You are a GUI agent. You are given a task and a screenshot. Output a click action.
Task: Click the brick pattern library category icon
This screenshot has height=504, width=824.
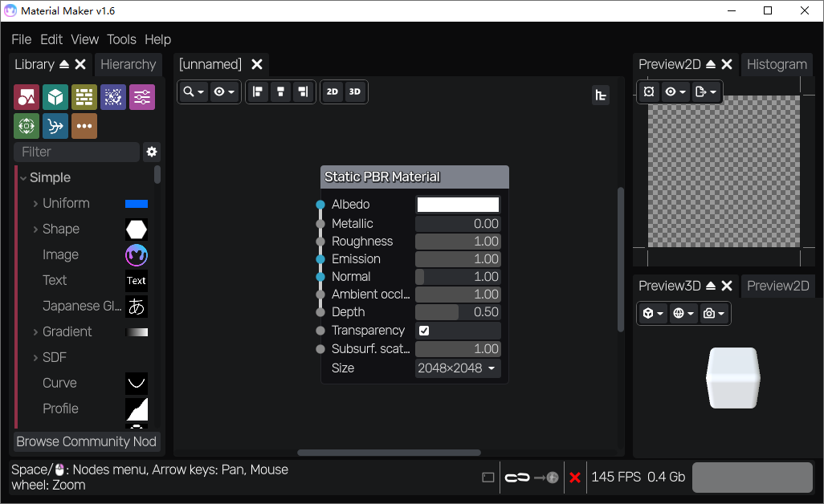pyautogui.click(x=84, y=97)
